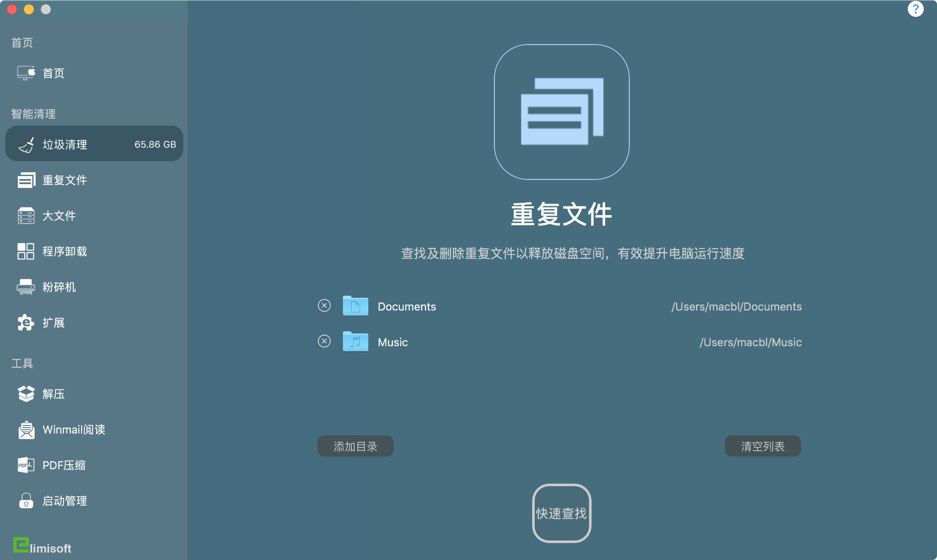The width and height of the screenshot is (937, 560).
Task: Open the 大文件 sidebar icon
Action: pos(26,216)
